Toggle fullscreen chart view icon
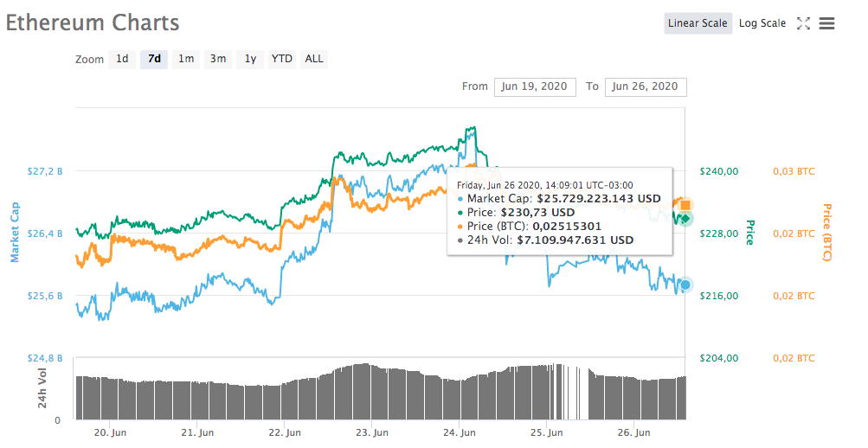Viewport: 868px width, 448px height. [803, 23]
